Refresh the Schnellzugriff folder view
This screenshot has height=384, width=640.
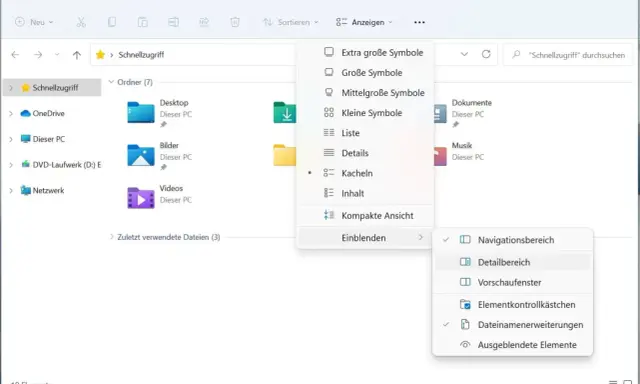point(486,54)
